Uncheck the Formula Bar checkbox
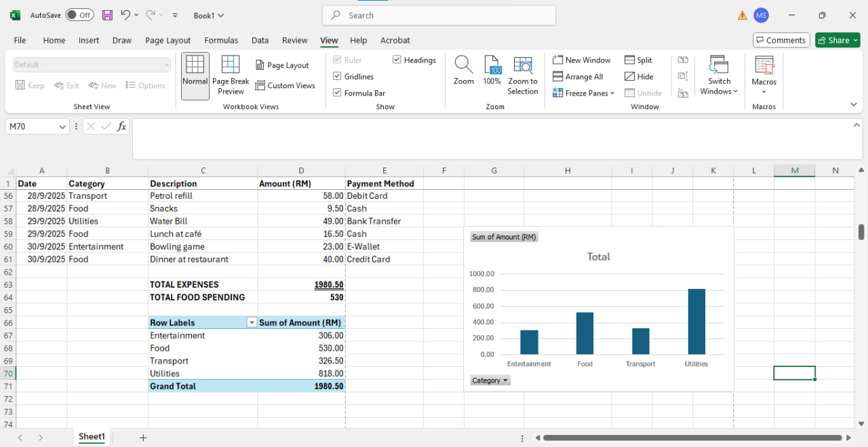The width and height of the screenshot is (868, 447). tap(337, 93)
